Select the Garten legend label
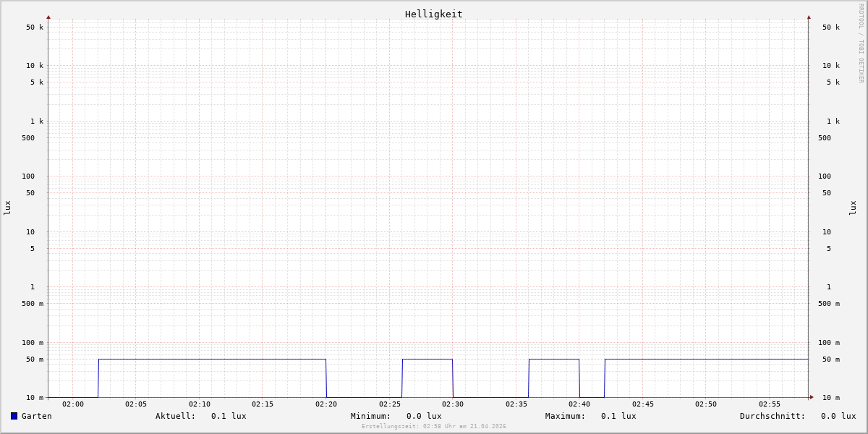The image size is (868, 434). click(x=37, y=416)
